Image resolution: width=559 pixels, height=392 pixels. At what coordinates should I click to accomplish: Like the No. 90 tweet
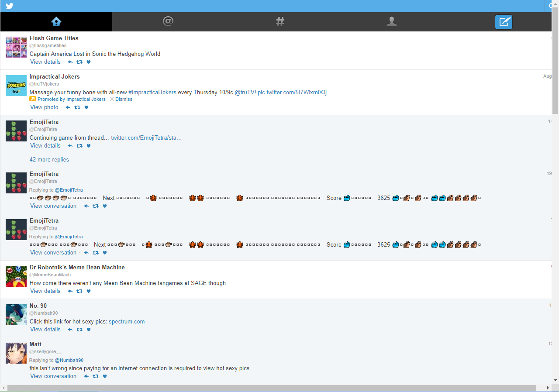[89, 330]
